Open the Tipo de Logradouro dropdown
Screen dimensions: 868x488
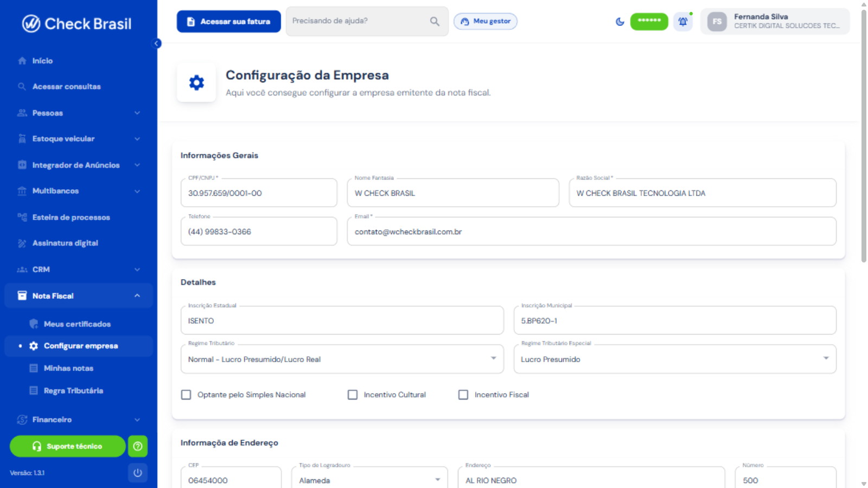(369, 478)
